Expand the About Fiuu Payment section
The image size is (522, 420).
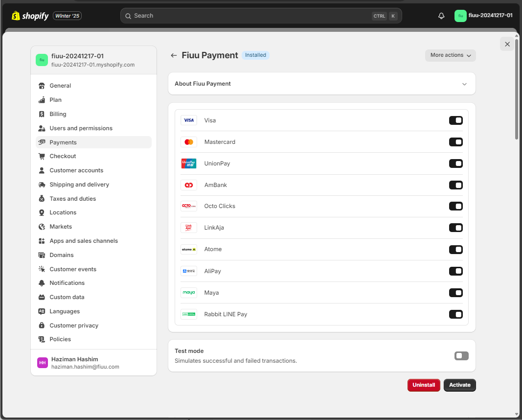click(x=321, y=84)
